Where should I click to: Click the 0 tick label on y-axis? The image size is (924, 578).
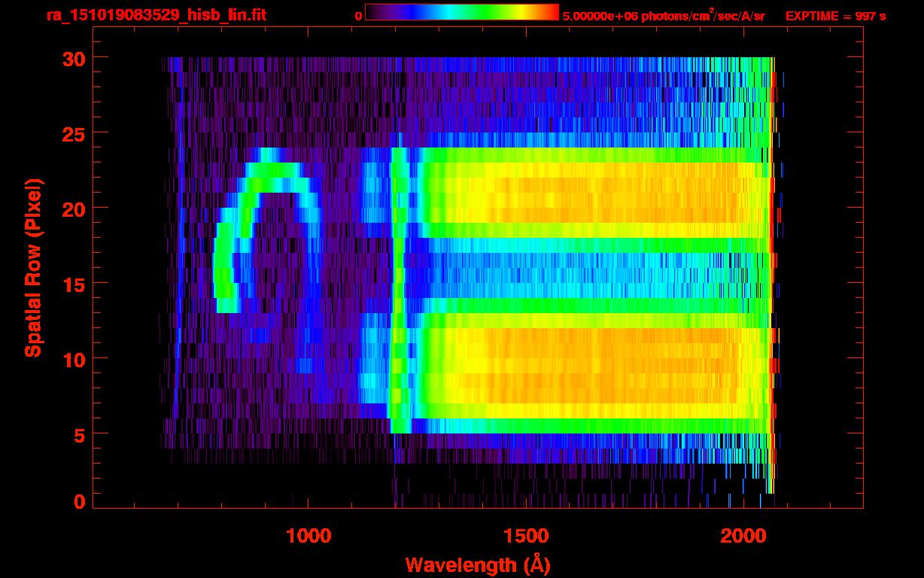[x=78, y=501]
